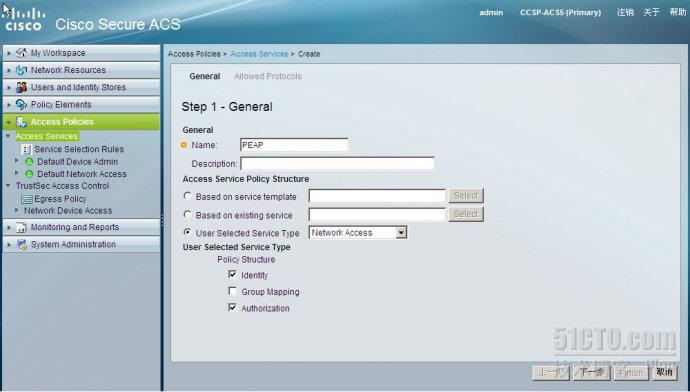
Task: Click the required field marker beside Name
Action: point(184,145)
